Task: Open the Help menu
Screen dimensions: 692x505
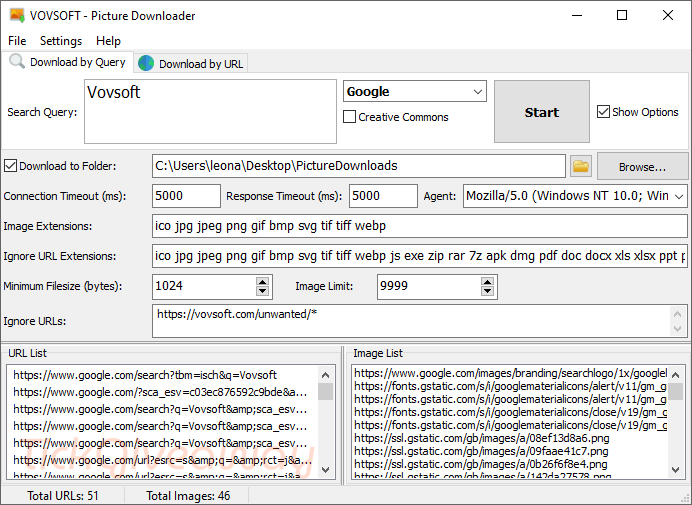Action: pos(108,41)
